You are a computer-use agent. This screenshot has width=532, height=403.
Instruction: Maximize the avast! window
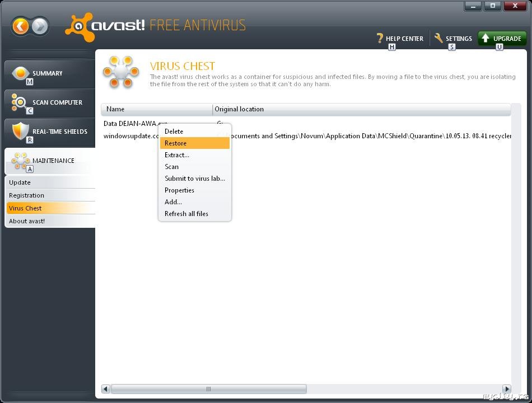[x=493, y=6]
